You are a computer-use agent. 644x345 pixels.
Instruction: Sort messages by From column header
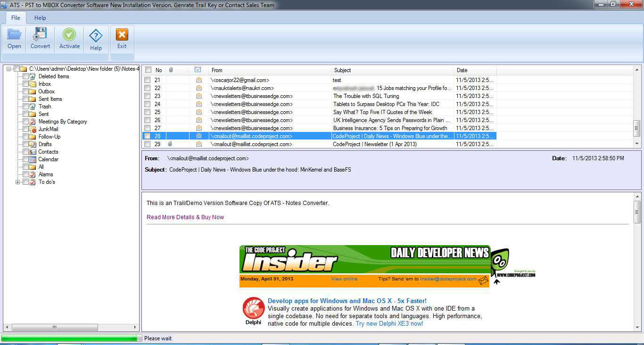click(x=271, y=70)
